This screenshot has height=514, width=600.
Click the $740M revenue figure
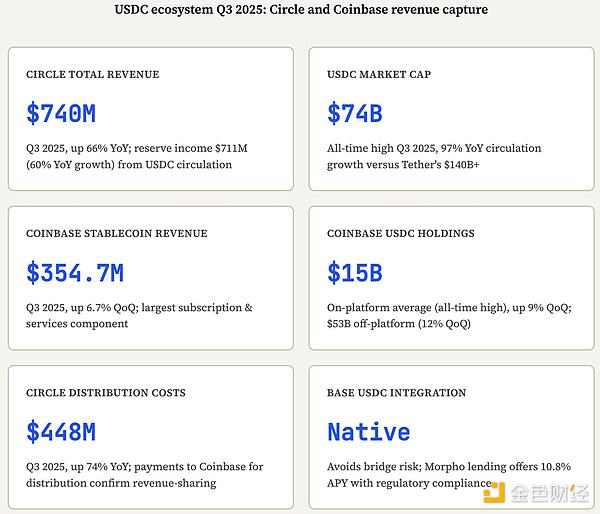61,114
